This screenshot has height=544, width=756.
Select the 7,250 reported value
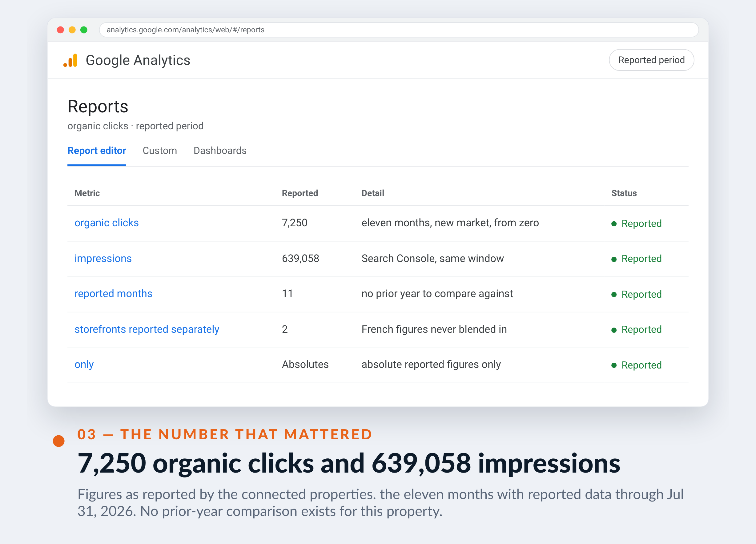click(x=295, y=223)
